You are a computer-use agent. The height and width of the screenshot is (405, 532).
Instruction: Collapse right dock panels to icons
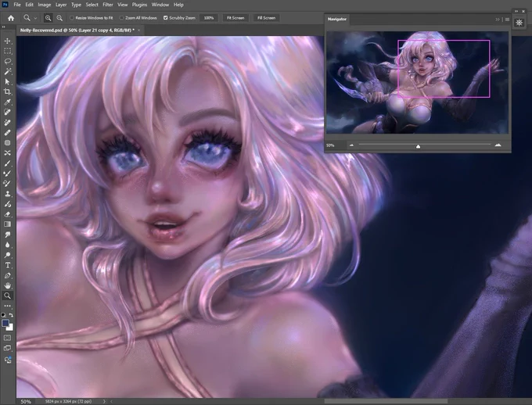coord(516,11)
